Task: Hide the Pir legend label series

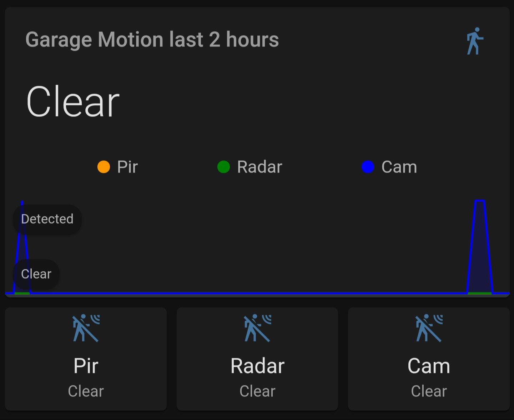Action: point(127,167)
